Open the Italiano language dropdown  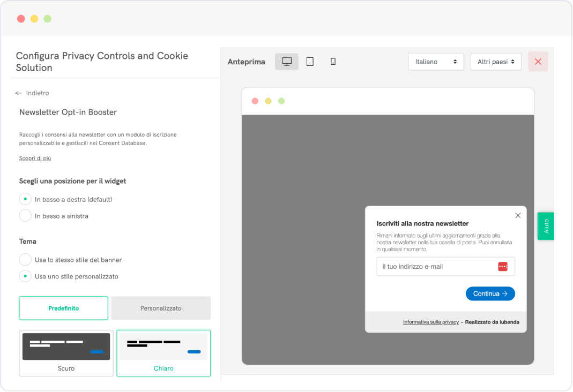click(435, 62)
